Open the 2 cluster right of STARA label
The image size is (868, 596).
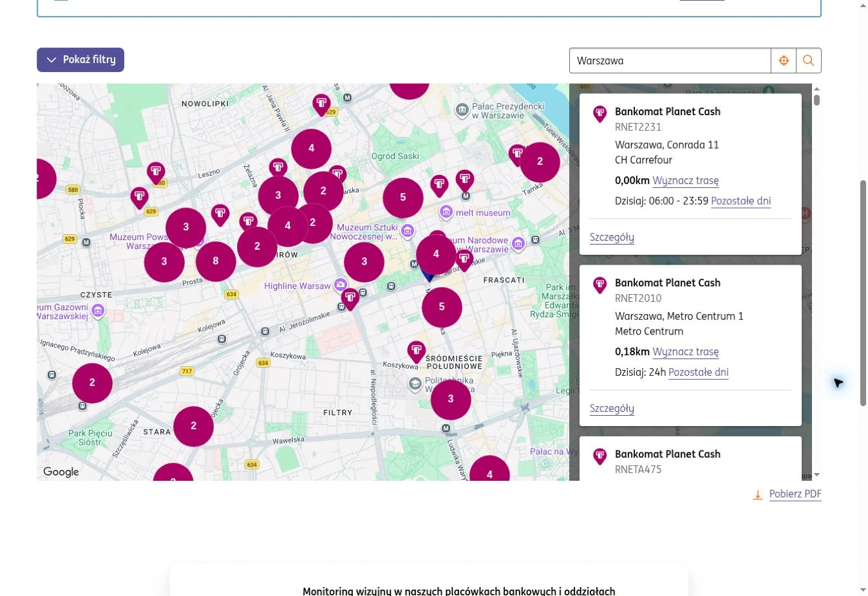(x=194, y=426)
